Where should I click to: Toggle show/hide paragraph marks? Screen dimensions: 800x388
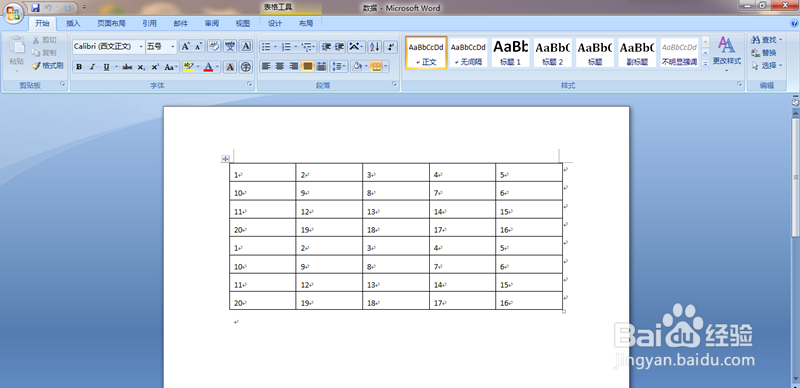(391, 47)
